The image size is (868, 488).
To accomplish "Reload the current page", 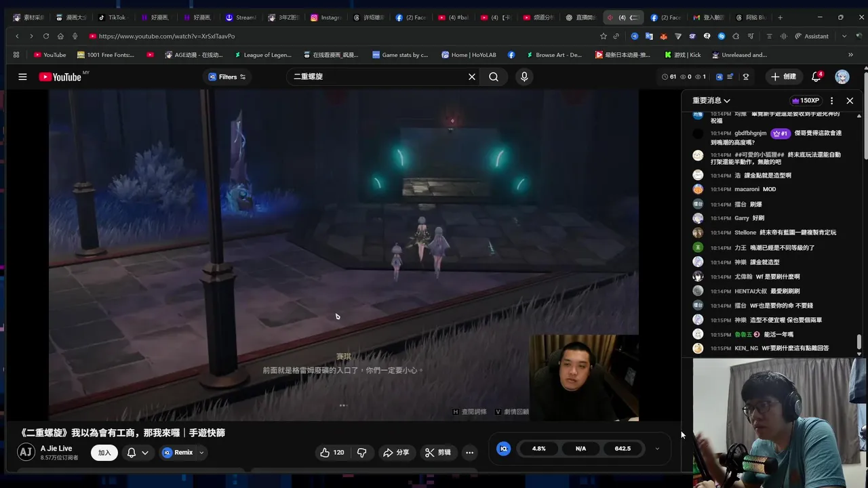I will [45, 36].
